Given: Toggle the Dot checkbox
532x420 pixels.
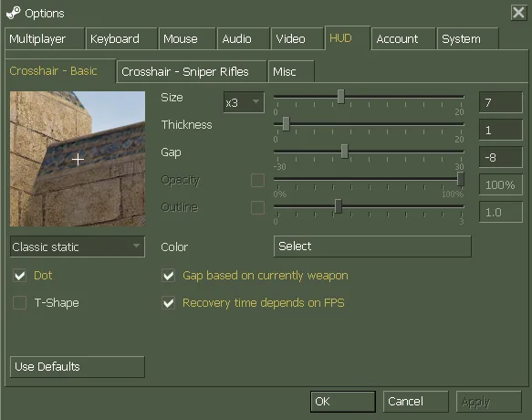Looking at the screenshot, I should [x=20, y=276].
